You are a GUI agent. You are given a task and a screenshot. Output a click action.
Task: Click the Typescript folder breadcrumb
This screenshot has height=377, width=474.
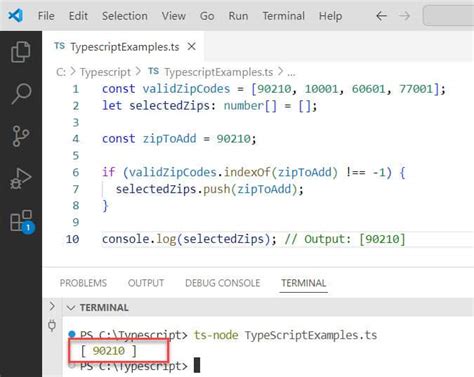point(105,72)
